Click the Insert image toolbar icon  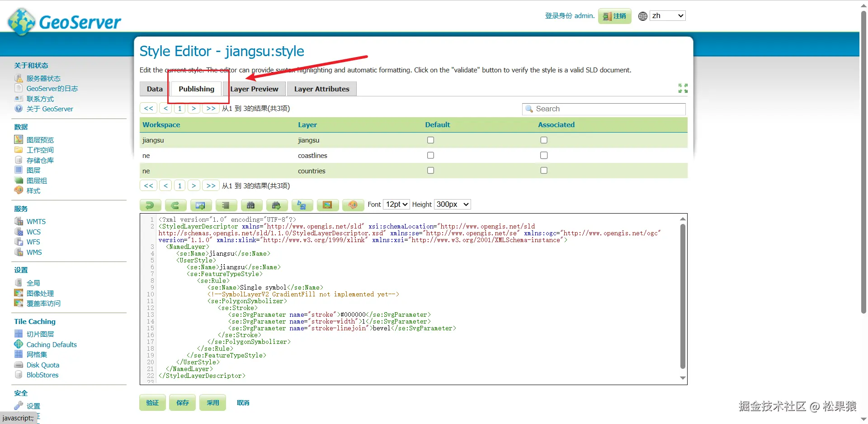327,205
